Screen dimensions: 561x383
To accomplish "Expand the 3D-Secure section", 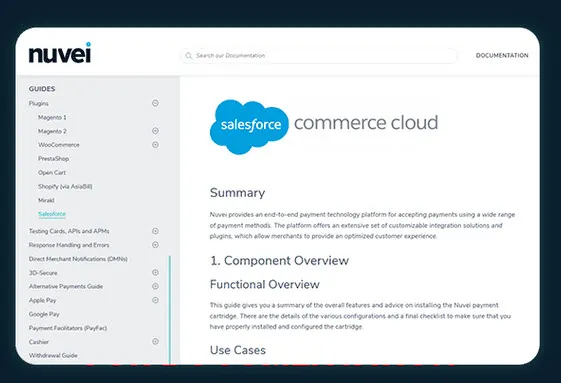I will 155,272.
